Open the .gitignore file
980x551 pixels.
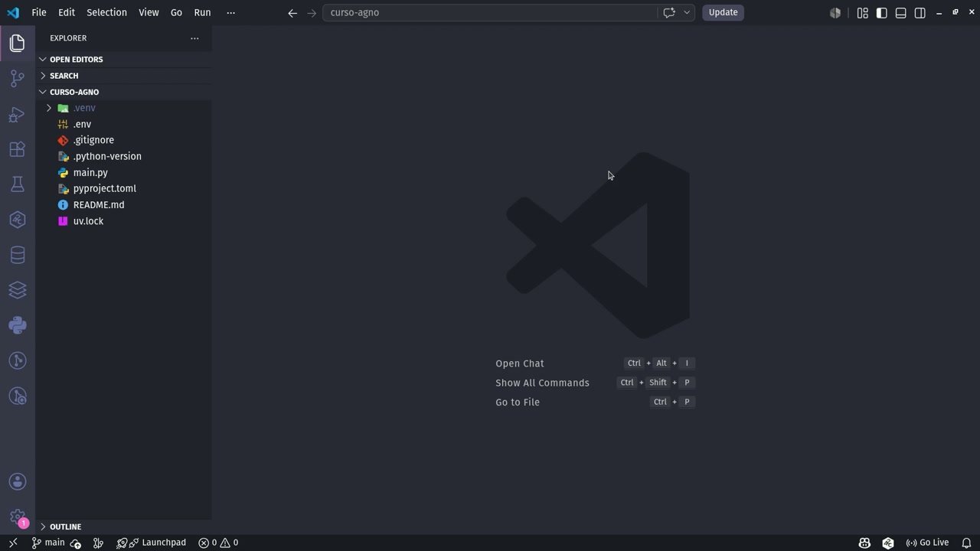point(123,140)
